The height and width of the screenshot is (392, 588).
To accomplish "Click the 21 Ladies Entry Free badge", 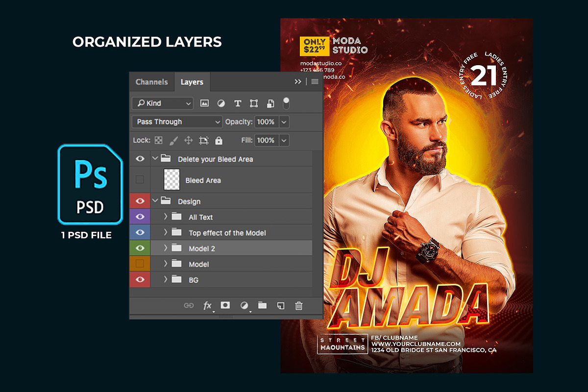I will [x=484, y=76].
